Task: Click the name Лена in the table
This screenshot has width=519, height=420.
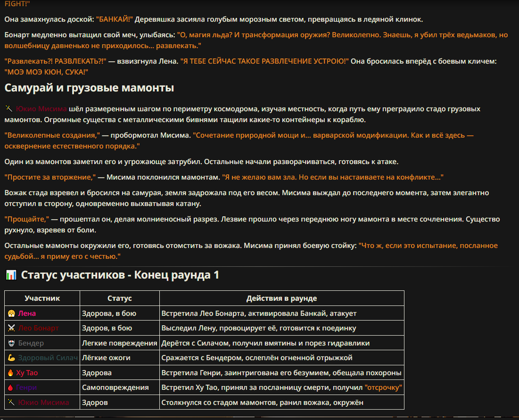Action: pyautogui.click(x=27, y=313)
